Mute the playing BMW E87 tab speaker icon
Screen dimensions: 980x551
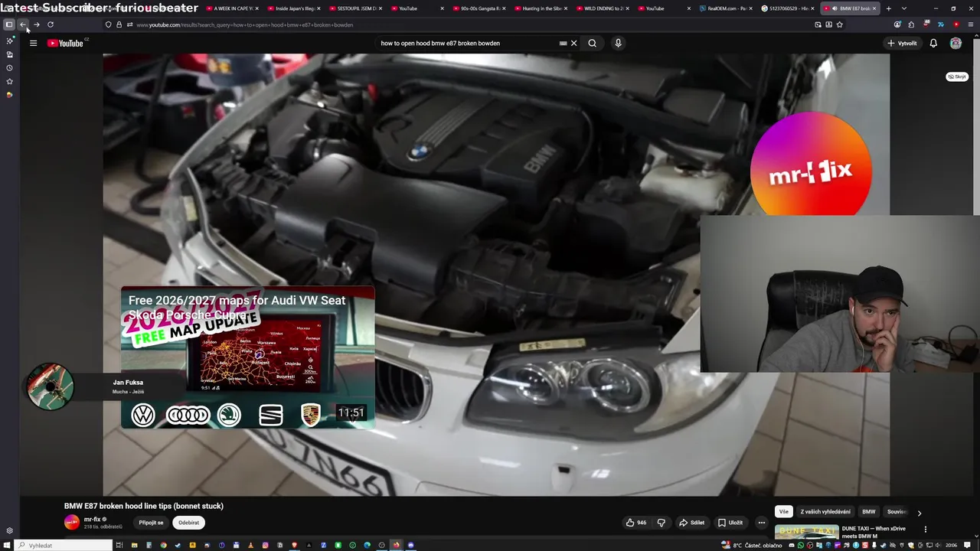835,8
